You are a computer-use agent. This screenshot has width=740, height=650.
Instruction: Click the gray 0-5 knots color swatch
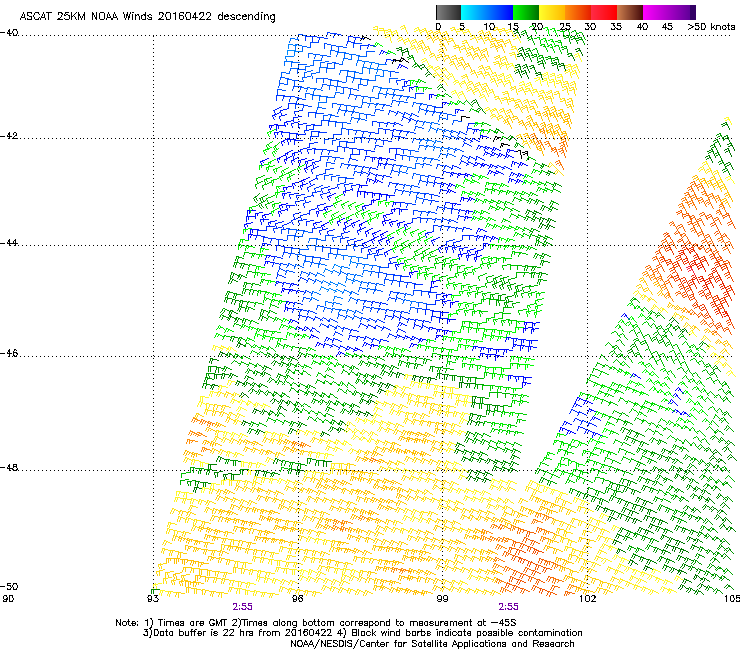tap(448, 12)
